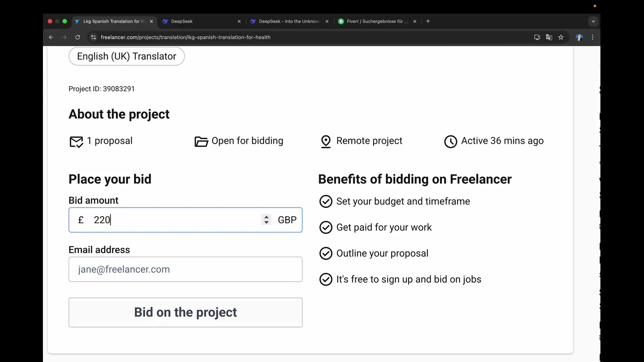The width and height of the screenshot is (644, 362).
Task: Bookmark this page with the star icon
Action: 561,37
